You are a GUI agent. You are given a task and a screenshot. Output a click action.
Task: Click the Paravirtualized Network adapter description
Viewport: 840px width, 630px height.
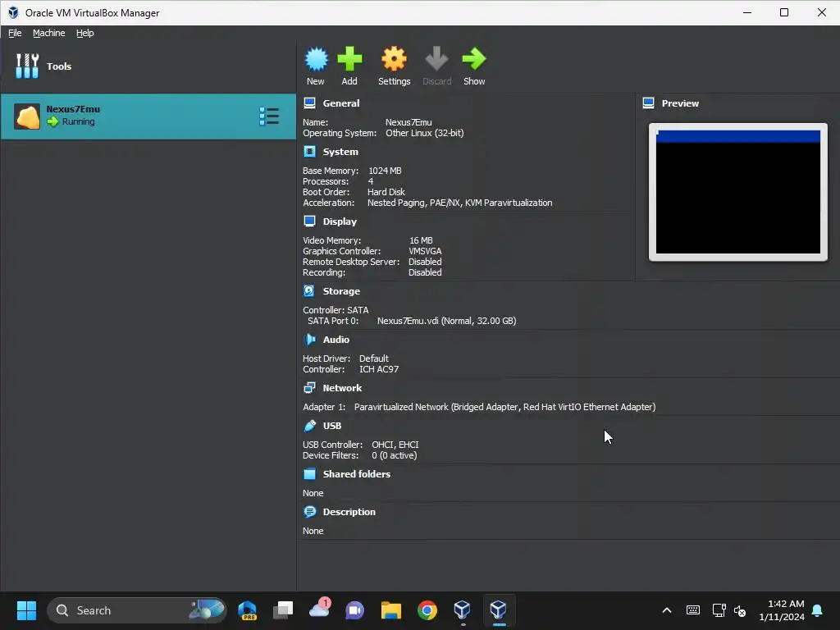click(x=504, y=407)
